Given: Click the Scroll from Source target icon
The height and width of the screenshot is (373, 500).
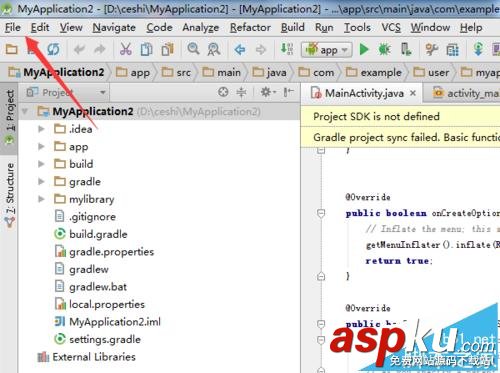Looking at the screenshot, I should coord(223,92).
